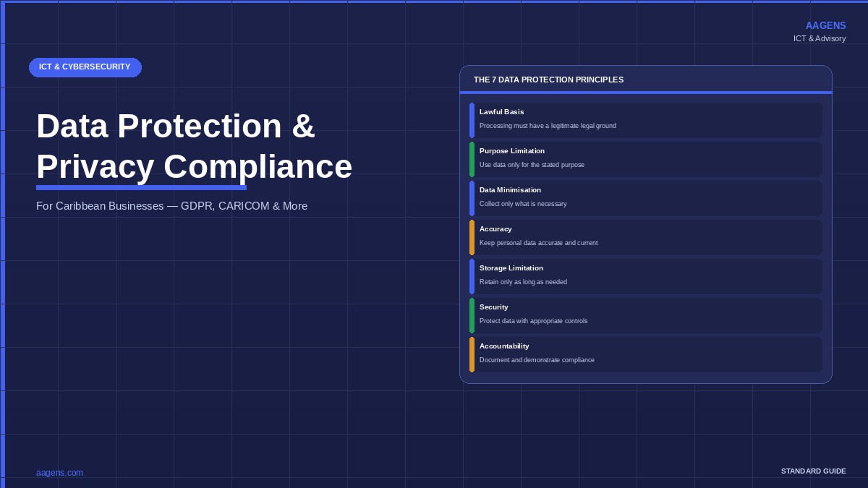
Task: Click 'Document and demonstrate compliance'
Action: [x=537, y=360]
